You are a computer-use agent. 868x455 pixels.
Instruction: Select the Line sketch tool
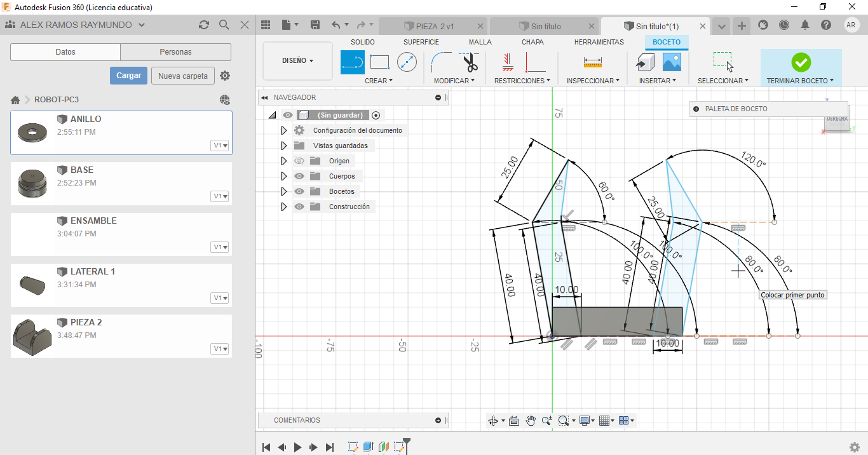pos(353,62)
